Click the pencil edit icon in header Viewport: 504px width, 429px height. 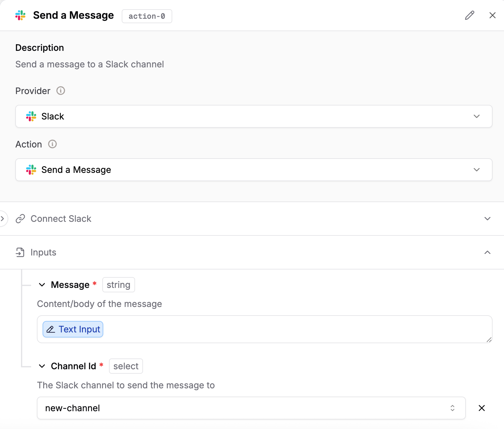(469, 15)
